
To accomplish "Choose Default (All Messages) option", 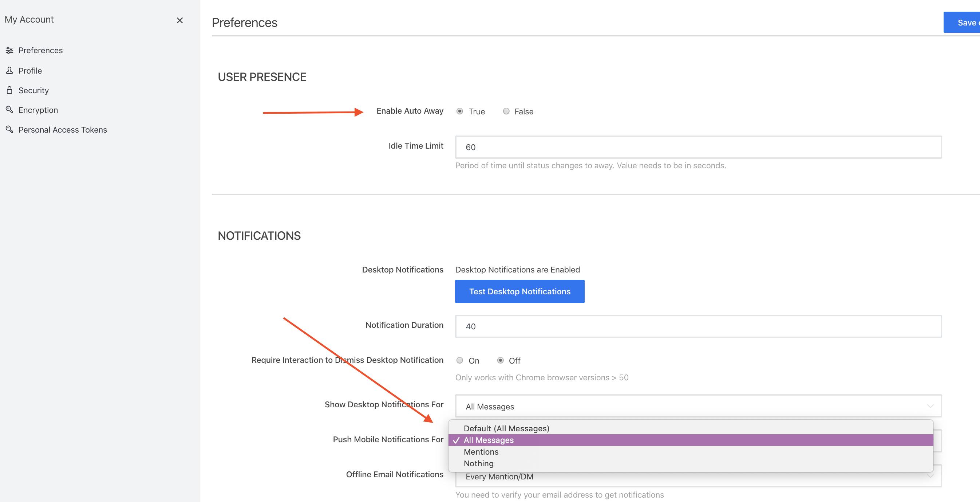I will pyautogui.click(x=506, y=428).
